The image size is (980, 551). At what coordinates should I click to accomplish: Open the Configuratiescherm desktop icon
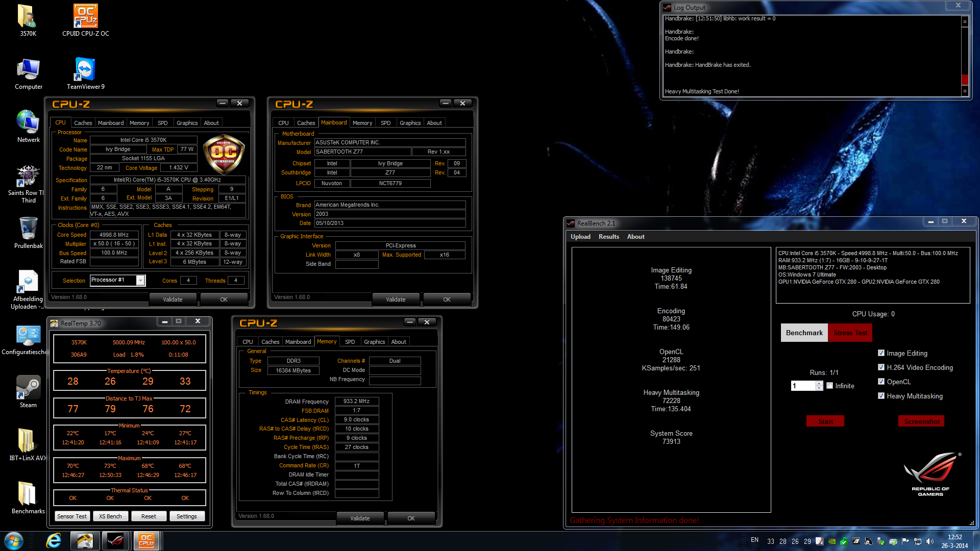click(28, 339)
